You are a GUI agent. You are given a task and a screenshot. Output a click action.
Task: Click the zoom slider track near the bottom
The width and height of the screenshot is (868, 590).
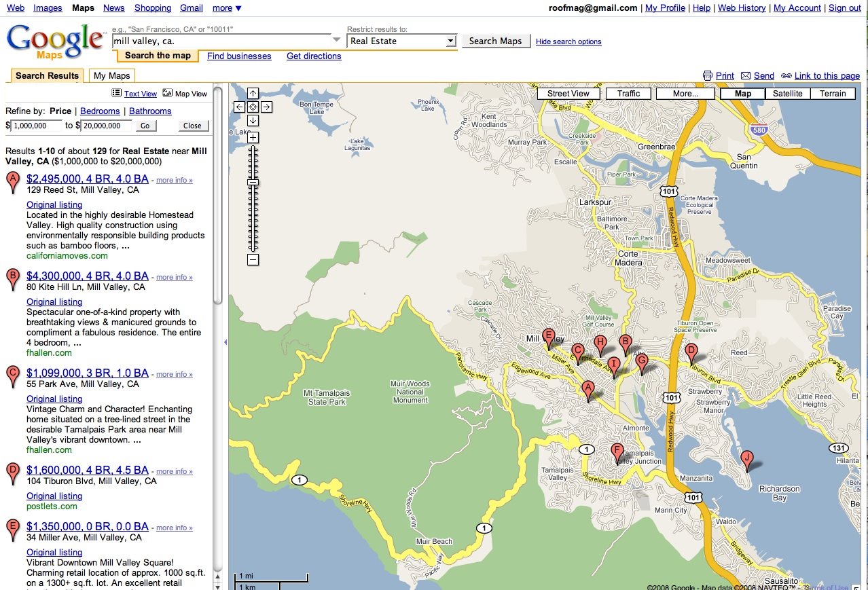click(x=253, y=244)
